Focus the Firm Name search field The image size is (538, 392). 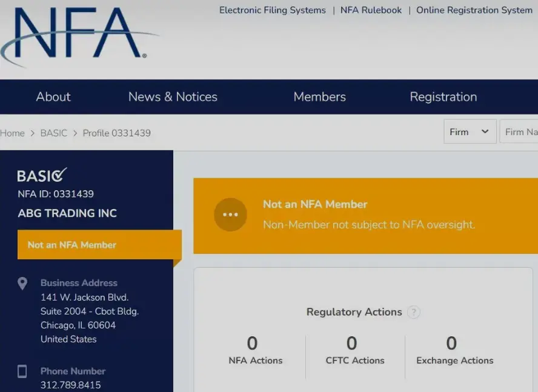519,132
